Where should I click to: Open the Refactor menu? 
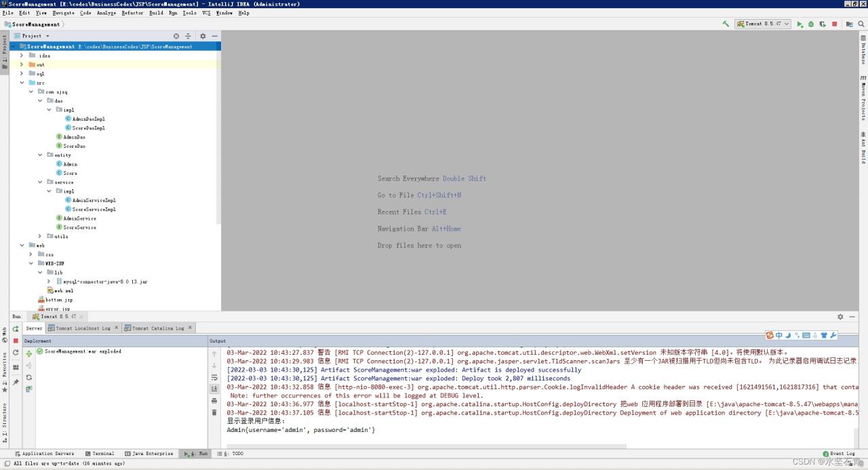pos(133,13)
